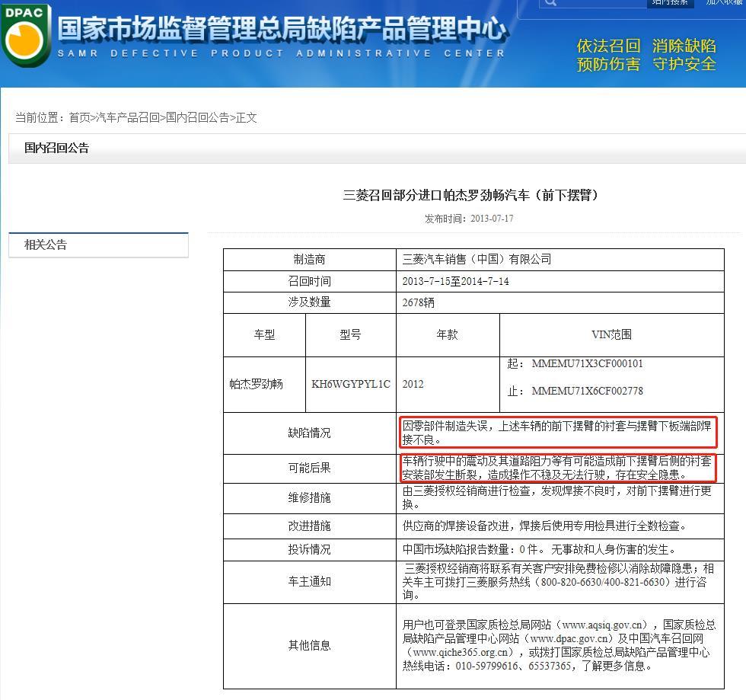The image size is (746, 700).
Task: Select the 缺陷情况 row label
Action: (309, 433)
